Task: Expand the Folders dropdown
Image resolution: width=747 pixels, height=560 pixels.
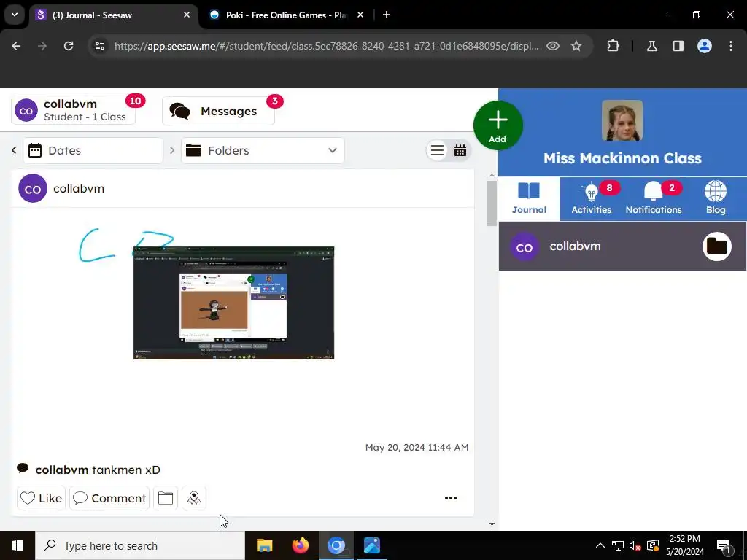Action: pyautogui.click(x=263, y=150)
